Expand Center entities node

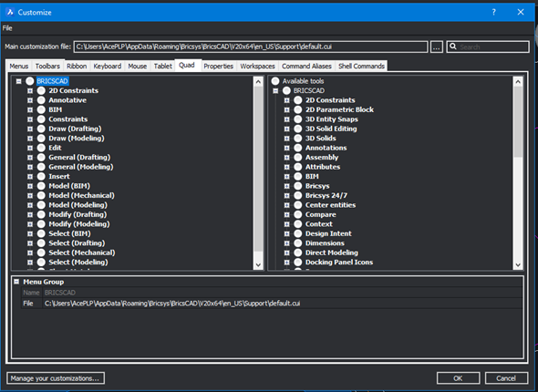coord(287,205)
